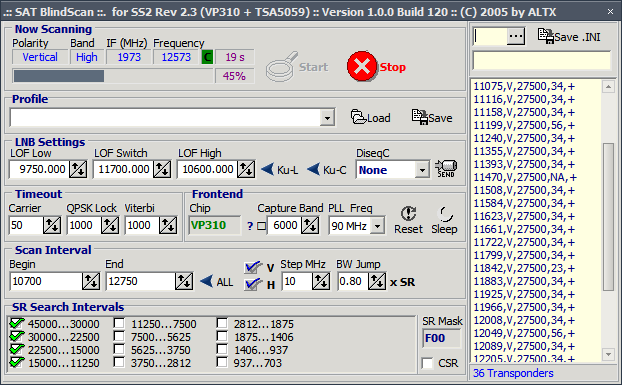Select transponder 11199,V,27500,56,+

pyautogui.click(x=524, y=125)
